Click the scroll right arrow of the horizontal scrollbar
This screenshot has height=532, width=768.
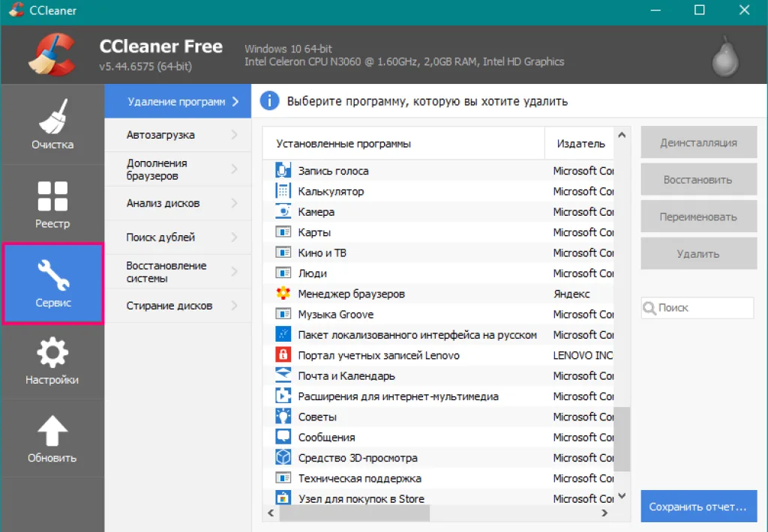coord(604,513)
